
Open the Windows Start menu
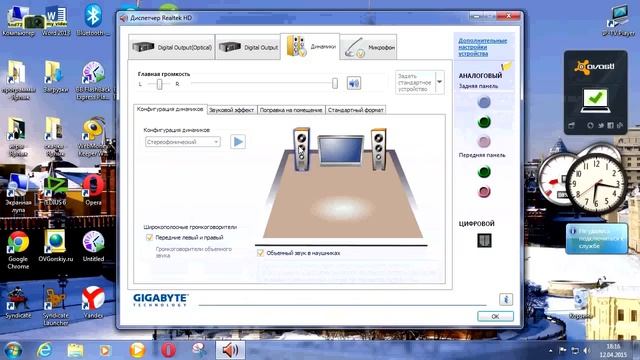13,350
